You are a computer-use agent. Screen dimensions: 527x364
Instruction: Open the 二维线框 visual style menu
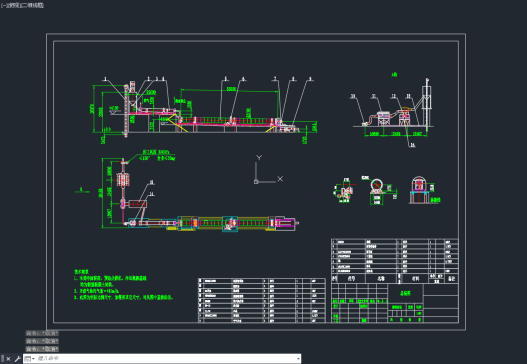click(32, 5)
